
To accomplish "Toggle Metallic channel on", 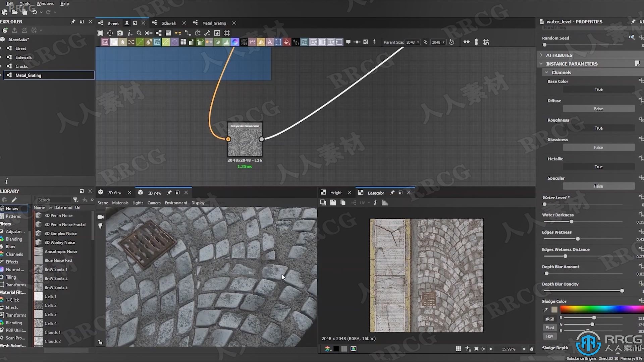I will [x=598, y=167].
